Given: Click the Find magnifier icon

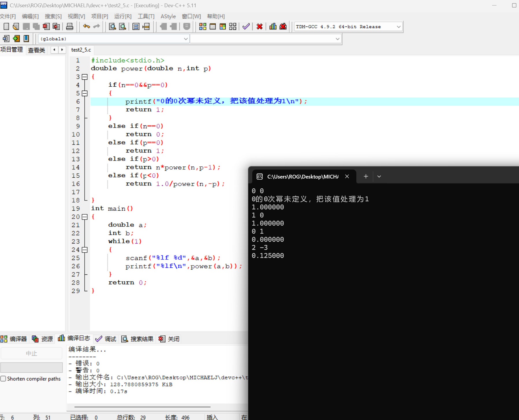Looking at the screenshot, I should tap(112, 27).
